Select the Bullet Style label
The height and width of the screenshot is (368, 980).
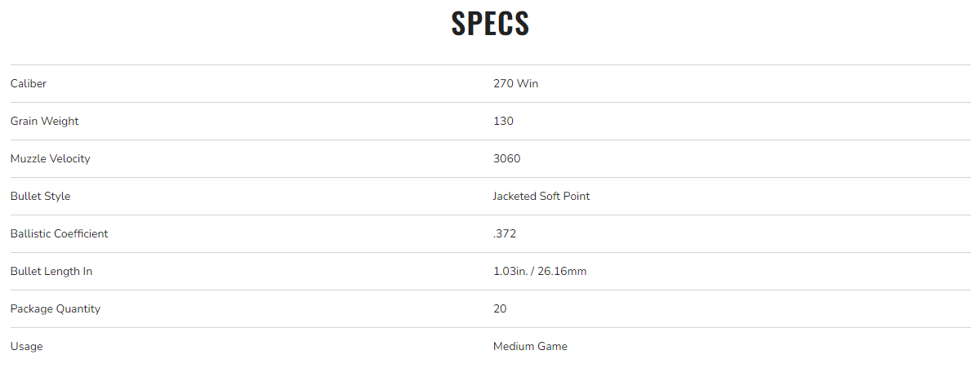click(x=40, y=196)
